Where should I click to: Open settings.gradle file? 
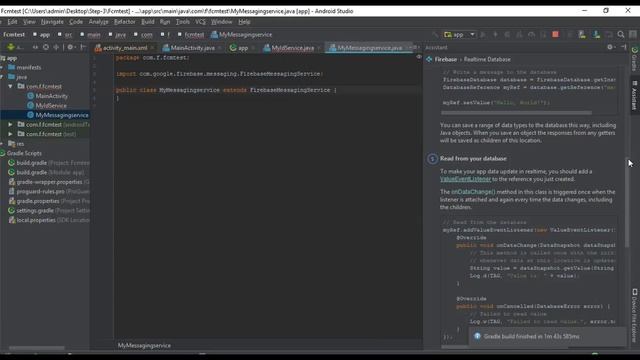point(49,211)
